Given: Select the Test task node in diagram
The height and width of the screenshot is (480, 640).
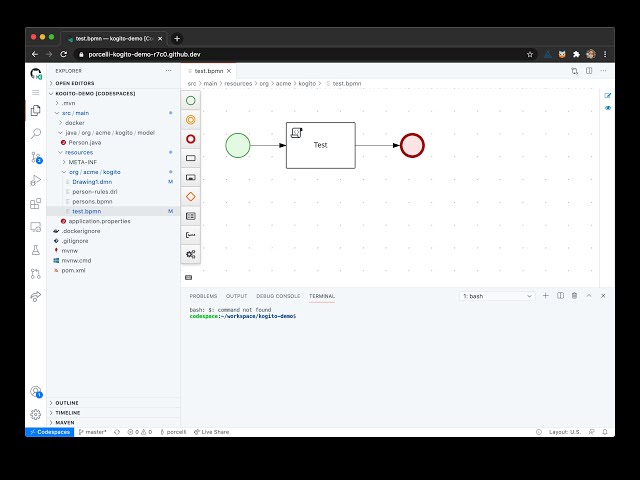Looking at the screenshot, I should coord(320,145).
